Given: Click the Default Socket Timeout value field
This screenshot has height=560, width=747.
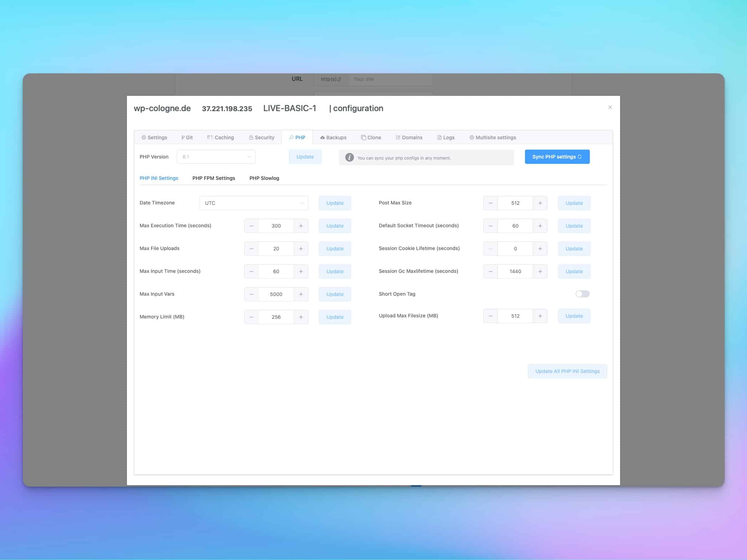Looking at the screenshot, I should point(515,226).
